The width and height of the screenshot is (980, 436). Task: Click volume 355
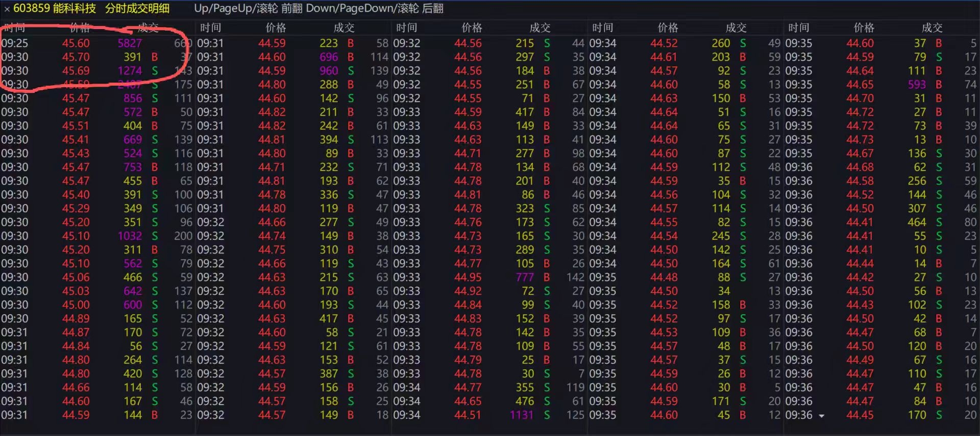point(525,388)
